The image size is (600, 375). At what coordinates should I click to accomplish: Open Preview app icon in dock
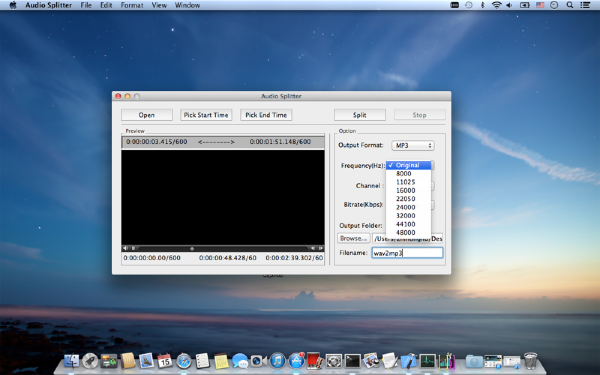[x=371, y=361]
